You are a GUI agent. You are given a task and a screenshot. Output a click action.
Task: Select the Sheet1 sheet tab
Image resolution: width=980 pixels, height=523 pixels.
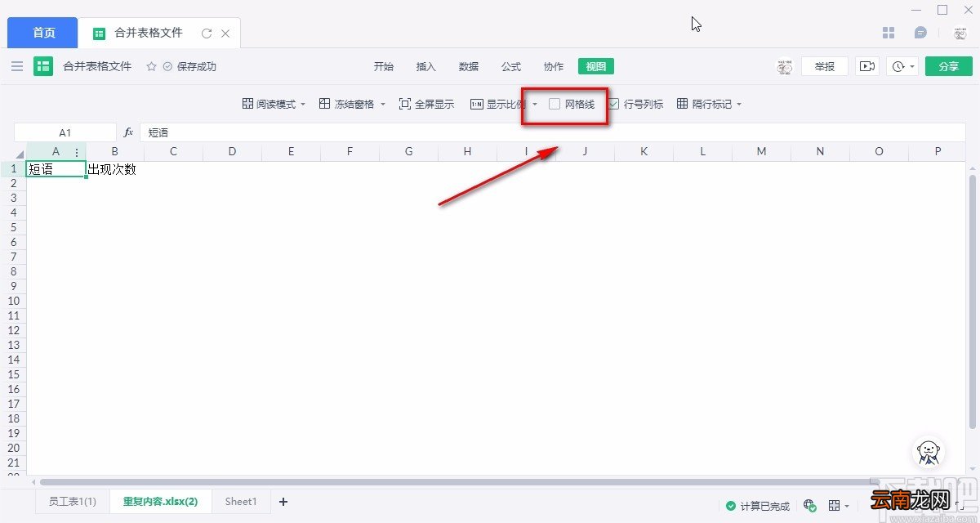(241, 501)
